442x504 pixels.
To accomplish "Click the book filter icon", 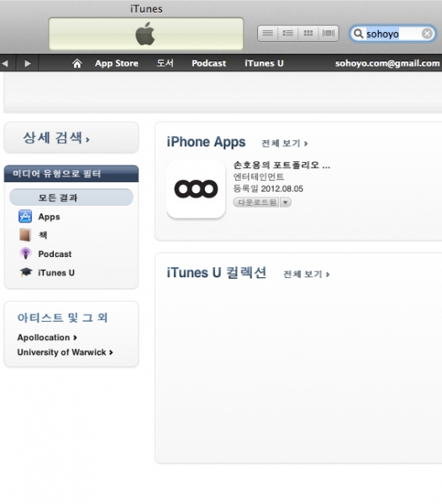I will pyautogui.click(x=25, y=235).
